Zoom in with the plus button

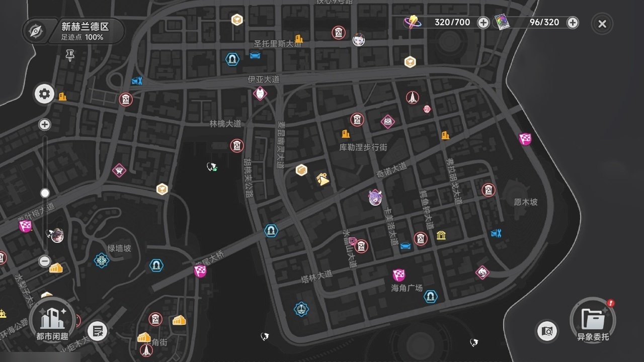[45, 125]
